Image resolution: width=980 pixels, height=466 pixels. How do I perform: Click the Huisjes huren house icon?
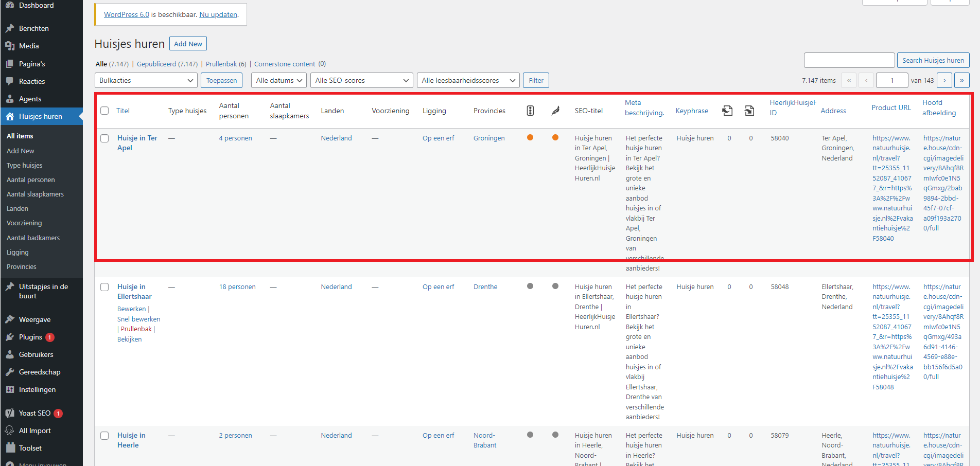[10, 116]
